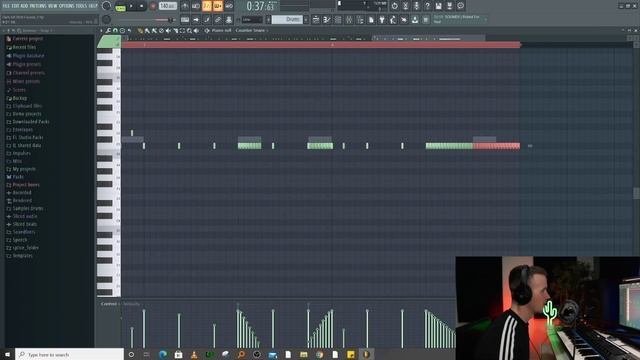Toggle wait for input to start playing

[196, 6]
